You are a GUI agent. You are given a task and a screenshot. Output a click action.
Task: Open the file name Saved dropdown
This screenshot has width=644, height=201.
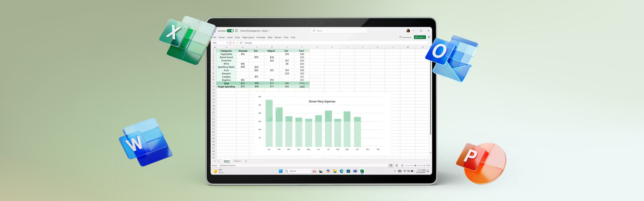point(269,31)
